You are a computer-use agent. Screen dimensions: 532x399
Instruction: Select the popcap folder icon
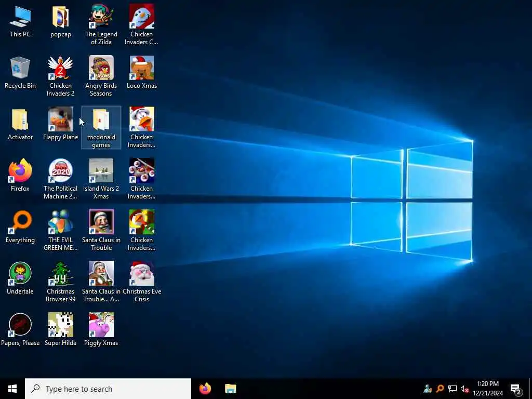61,21
